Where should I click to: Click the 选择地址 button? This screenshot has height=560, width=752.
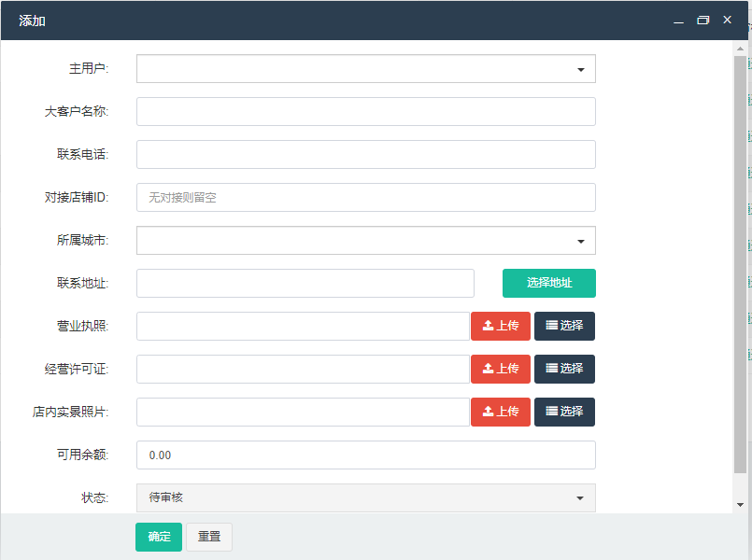(x=549, y=283)
